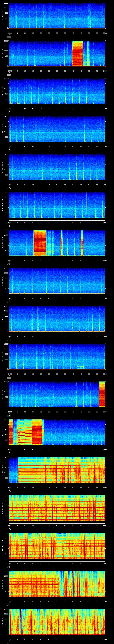Click the 0:25:00 start time label
This screenshot has width=114, height=644.
coord(9,147)
